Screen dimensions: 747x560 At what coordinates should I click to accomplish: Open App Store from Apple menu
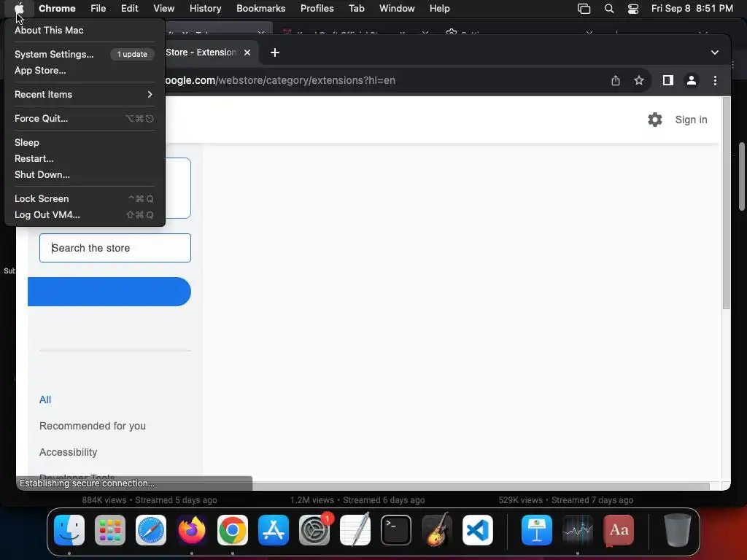(85, 71)
